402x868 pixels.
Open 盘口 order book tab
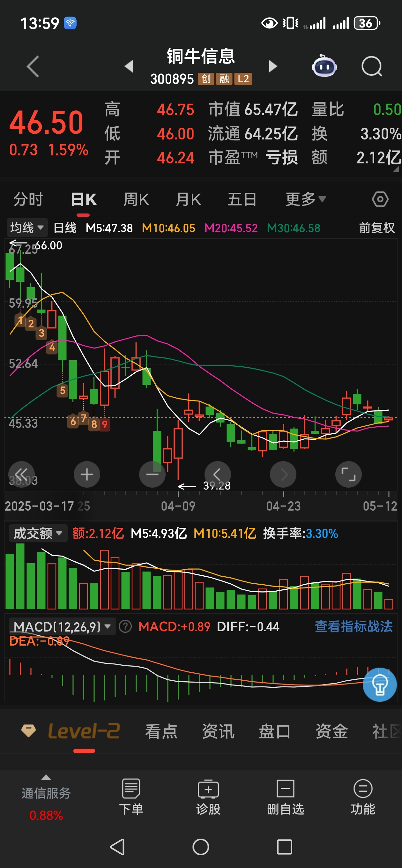(275, 731)
